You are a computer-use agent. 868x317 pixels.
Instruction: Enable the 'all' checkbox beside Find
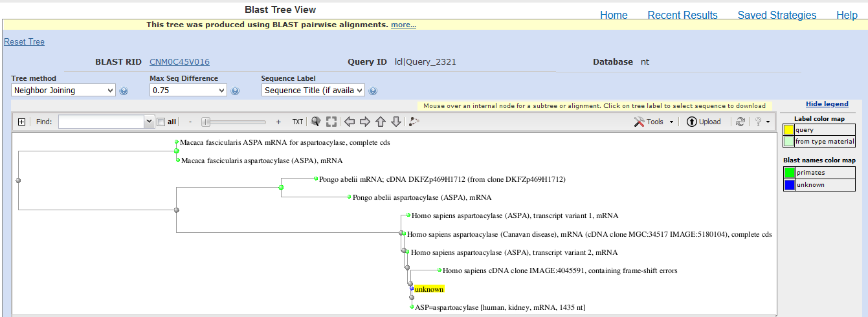coord(161,122)
